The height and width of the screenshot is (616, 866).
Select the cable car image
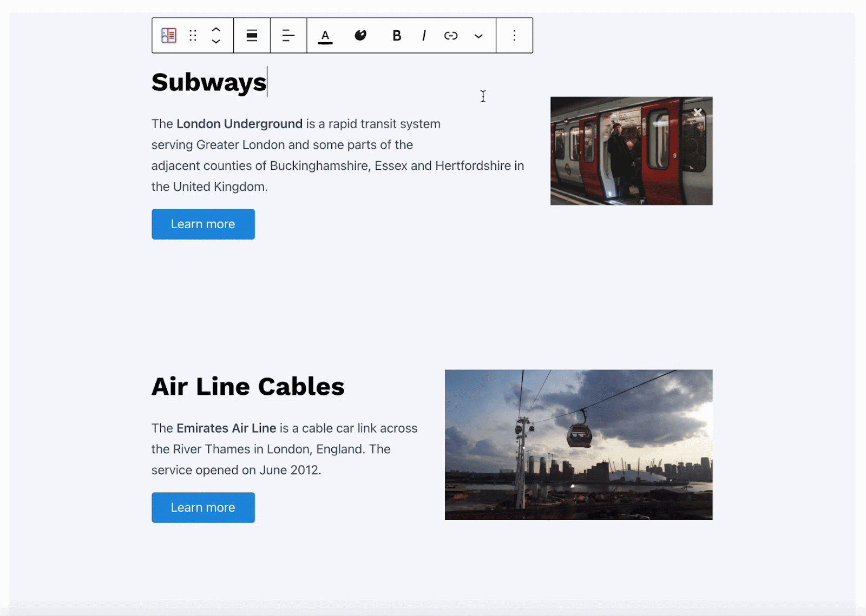[x=579, y=445]
